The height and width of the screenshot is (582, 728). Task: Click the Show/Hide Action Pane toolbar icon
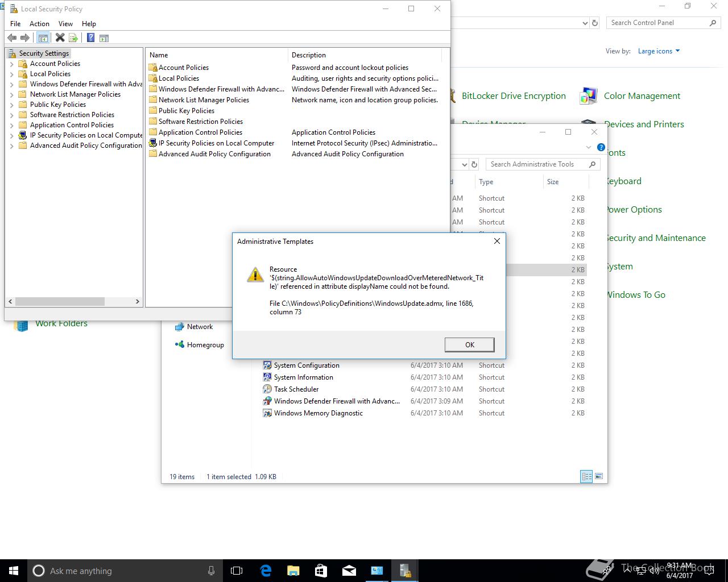tap(104, 38)
